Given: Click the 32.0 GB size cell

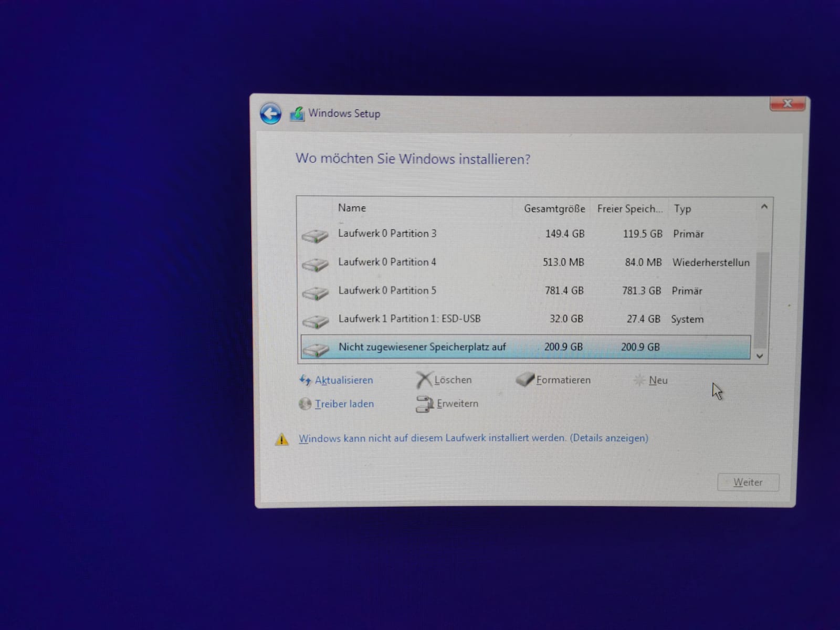Looking at the screenshot, I should coord(566,319).
